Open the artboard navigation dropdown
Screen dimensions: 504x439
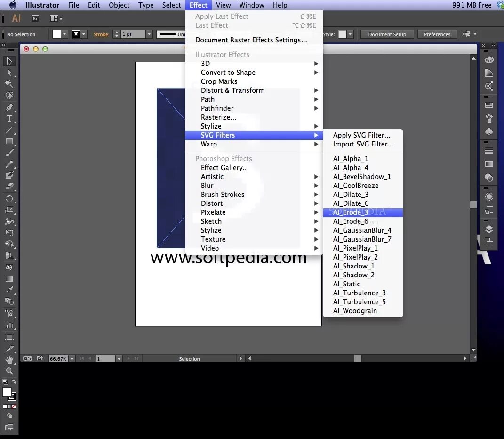119,358
